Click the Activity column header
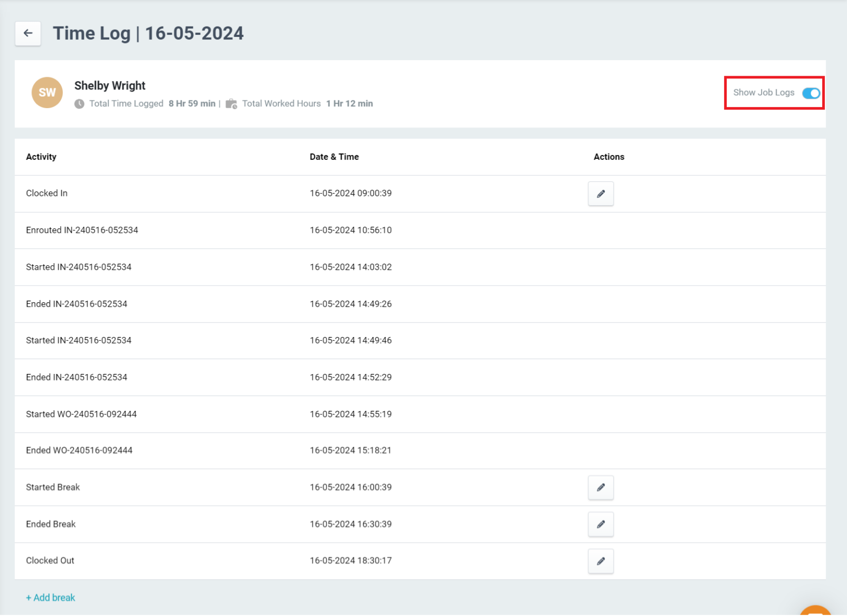 (x=41, y=157)
